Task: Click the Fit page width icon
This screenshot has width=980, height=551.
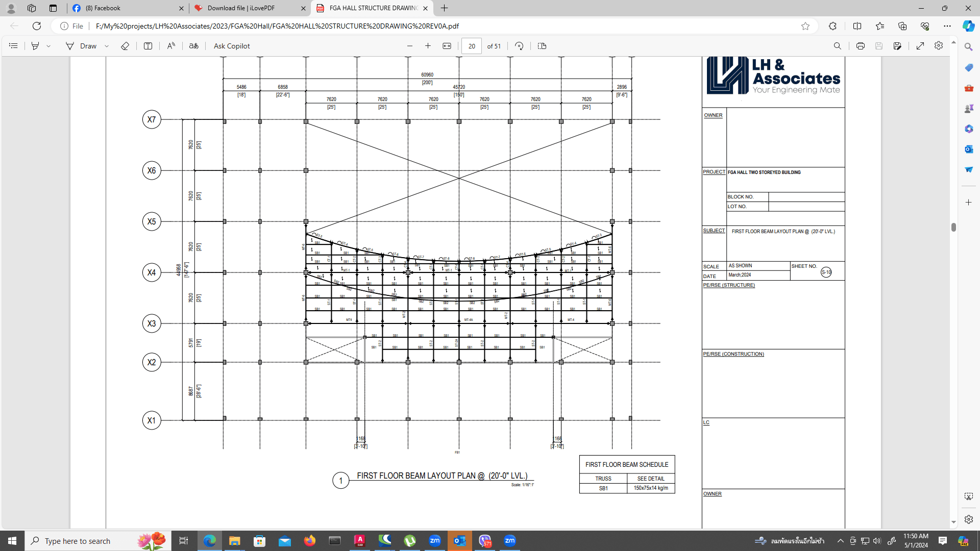Action: 446,45
